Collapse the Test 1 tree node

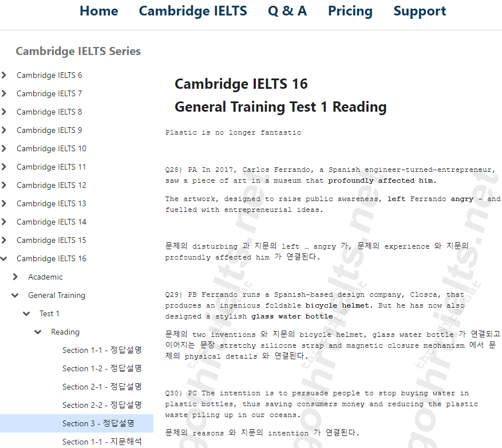point(26,313)
